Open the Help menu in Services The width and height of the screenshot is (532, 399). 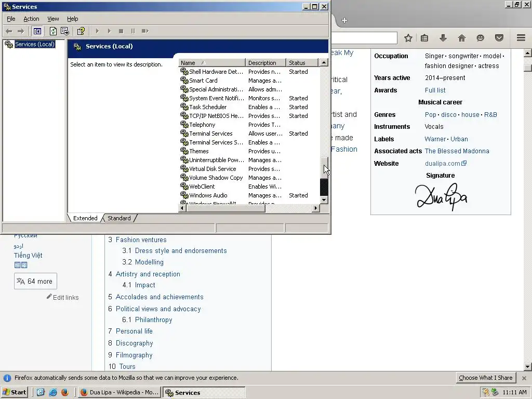73,19
